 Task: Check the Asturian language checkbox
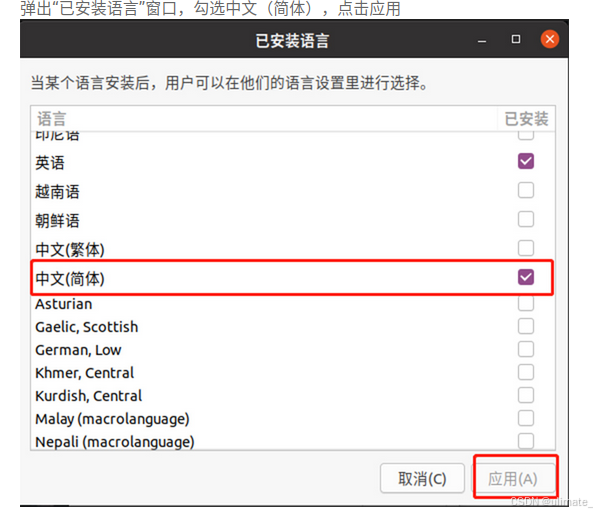pyautogui.click(x=526, y=304)
